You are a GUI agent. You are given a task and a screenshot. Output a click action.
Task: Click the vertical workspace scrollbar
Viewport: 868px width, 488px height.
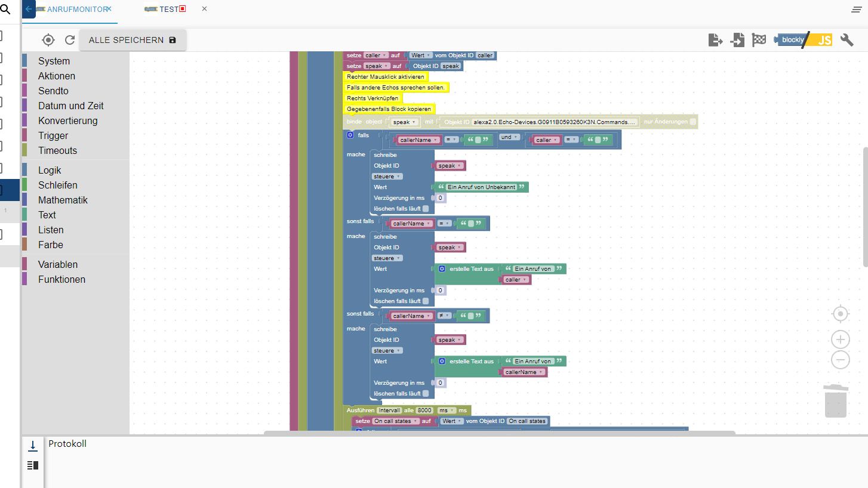click(x=865, y=206)
